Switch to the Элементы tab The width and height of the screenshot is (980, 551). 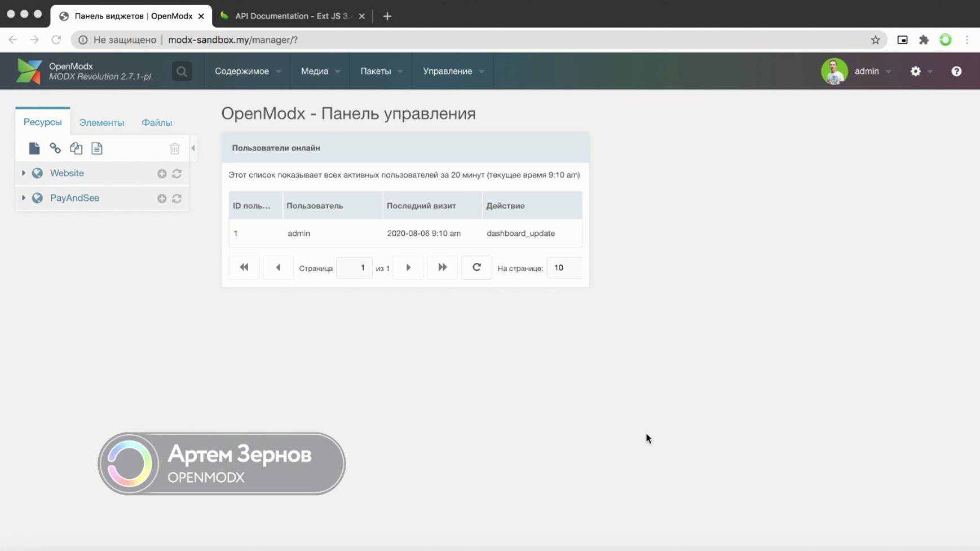101,122
